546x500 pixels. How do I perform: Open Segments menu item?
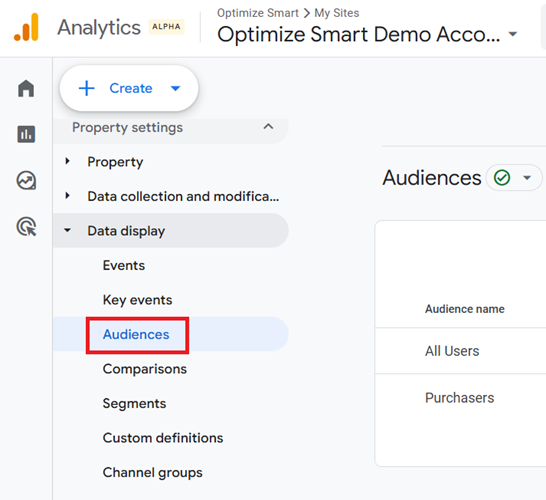[134, 403]
